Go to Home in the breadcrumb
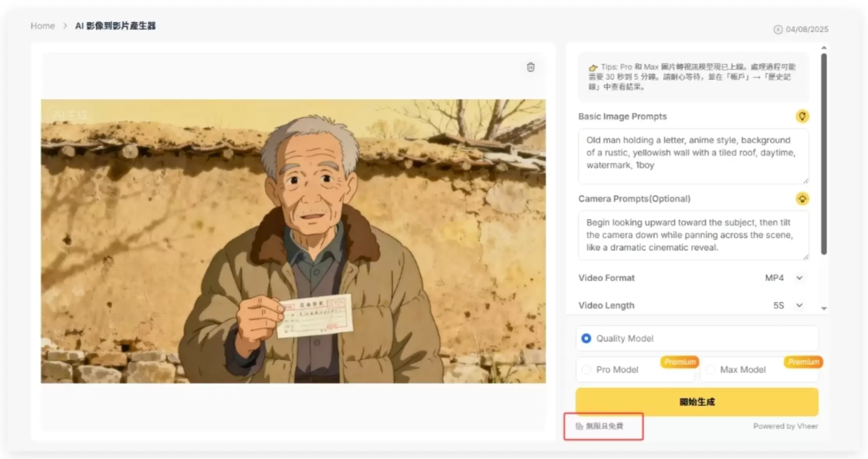Screen dimensions: 868x459 43,26
